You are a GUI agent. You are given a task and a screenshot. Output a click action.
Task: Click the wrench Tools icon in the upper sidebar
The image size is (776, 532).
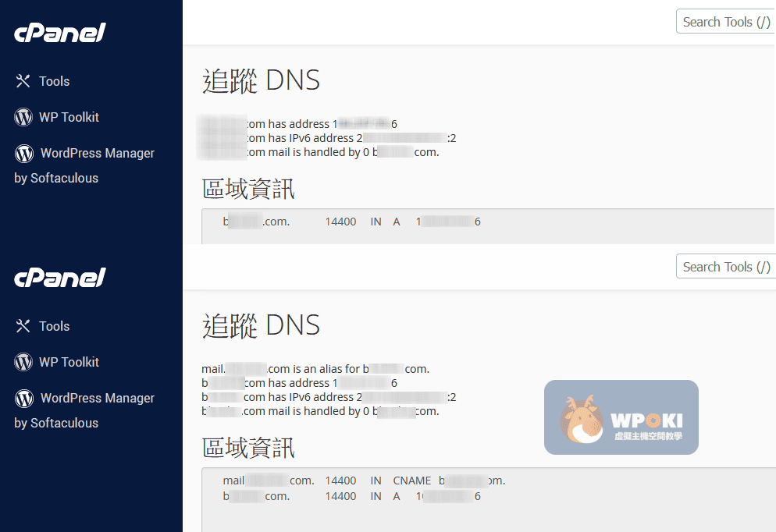(23, 81)
